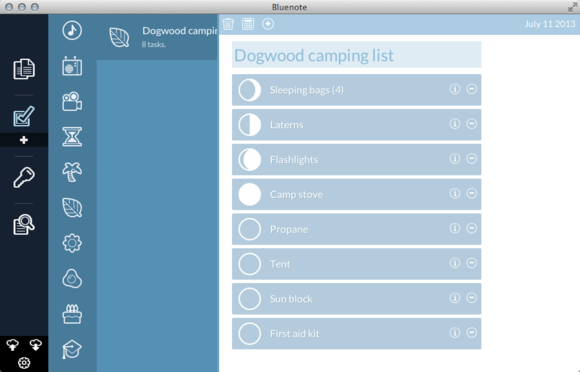Toggle completion circle for First aid kit
Image resolution: width=580 pixels, height=372 pixels.
[250, 334]
